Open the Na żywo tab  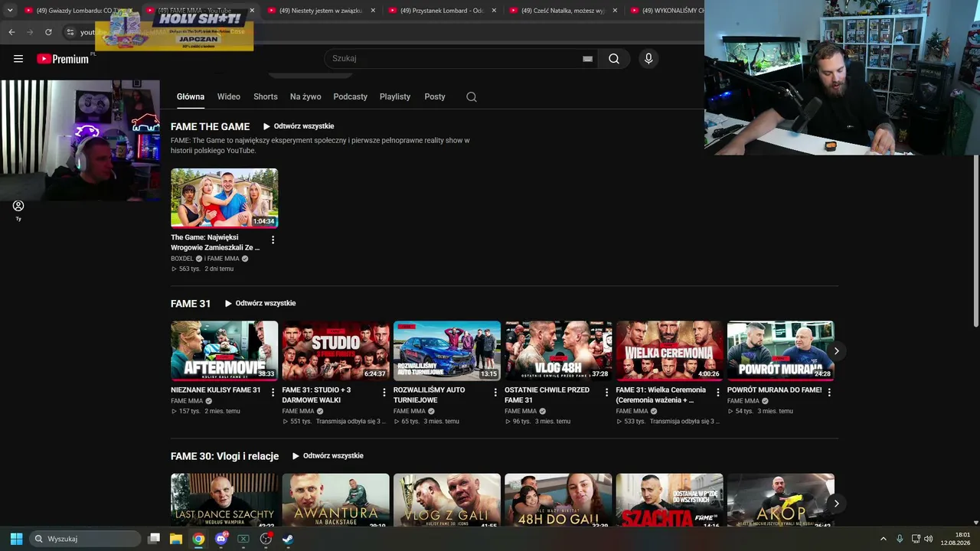[x=305, y=97]
